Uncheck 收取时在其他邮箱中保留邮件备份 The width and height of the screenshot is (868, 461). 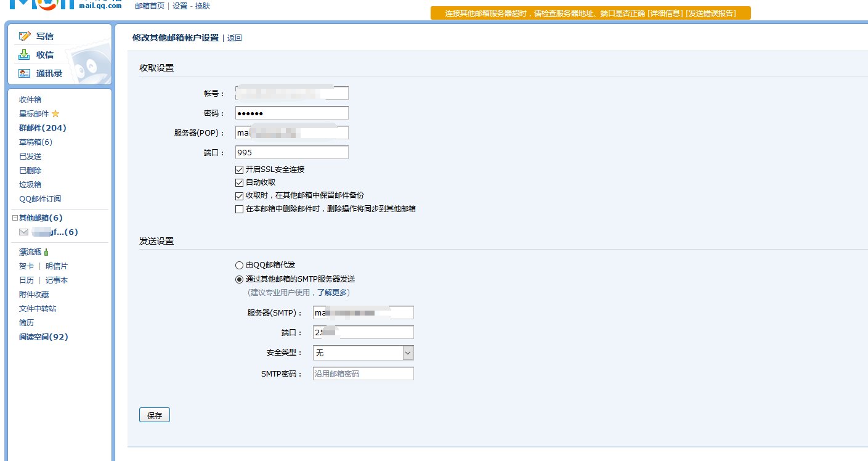click(x=239, y=196)
